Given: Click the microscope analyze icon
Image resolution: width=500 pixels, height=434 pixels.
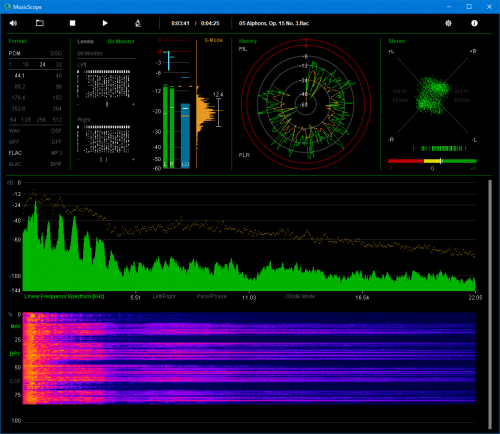Looking at the screenshot, I should tap(138, 23).
